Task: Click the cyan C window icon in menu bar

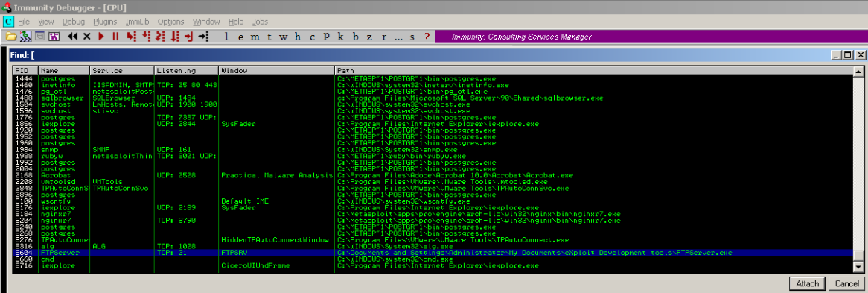Action: click(8, 22)
